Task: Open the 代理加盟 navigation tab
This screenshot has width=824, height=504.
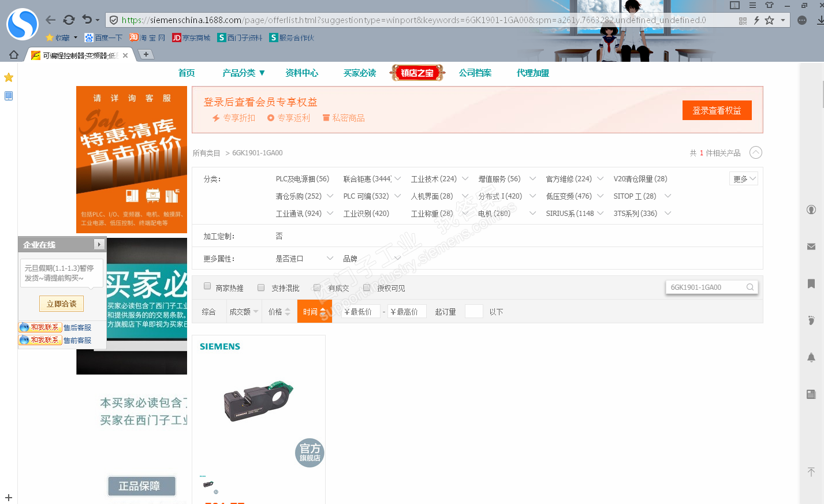Action: pyautogui.click(x=533, y=73)
